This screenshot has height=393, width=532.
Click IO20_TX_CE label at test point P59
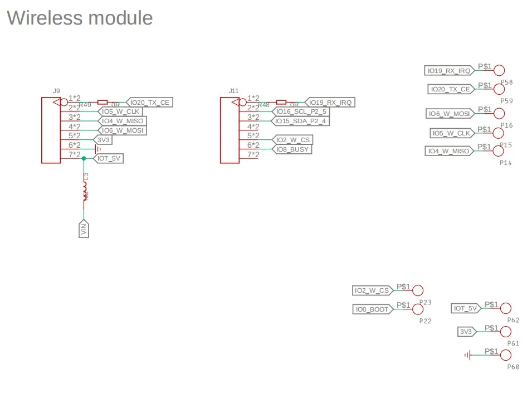[x=451, y=89]
